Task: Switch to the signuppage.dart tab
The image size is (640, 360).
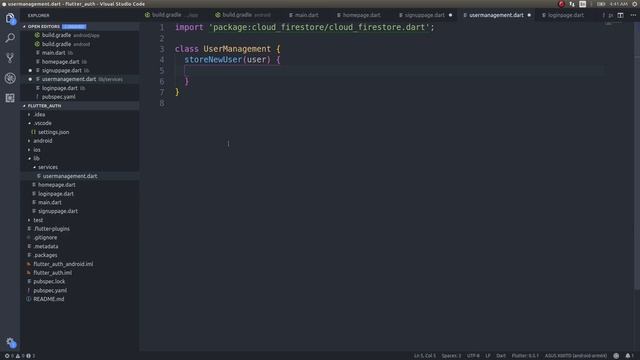Action: point(422,15)
